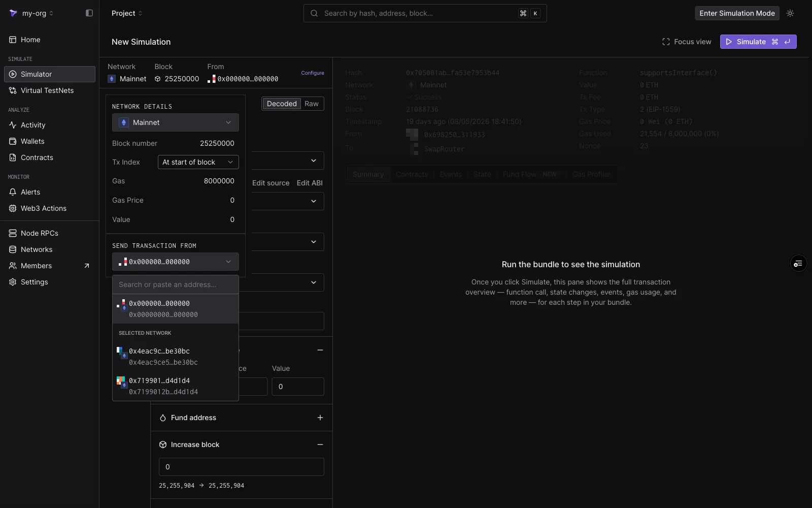The image size is (812, 508).
Task: Select address 0x000000…000000 in list
Action: coord(176,309)
